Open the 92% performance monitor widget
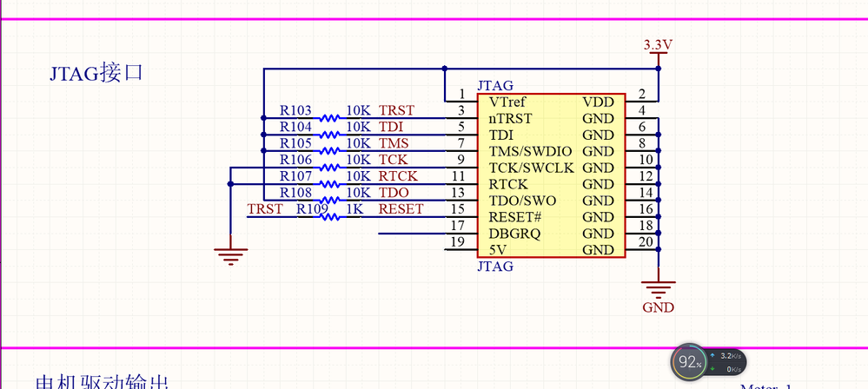This screenshot has width=868, height=389. point(689,362)
